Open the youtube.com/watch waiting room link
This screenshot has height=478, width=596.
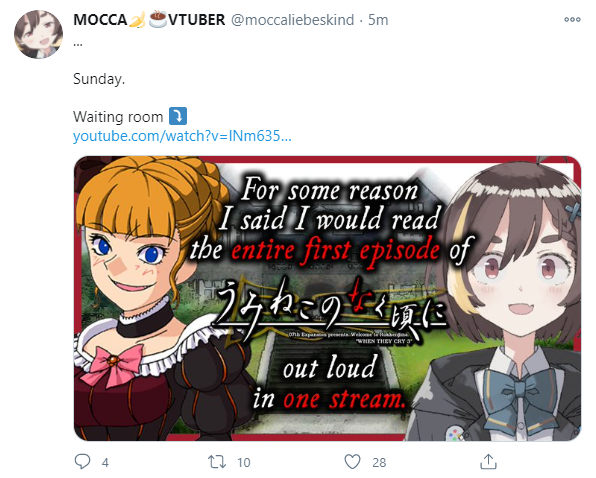pos(182,136)
